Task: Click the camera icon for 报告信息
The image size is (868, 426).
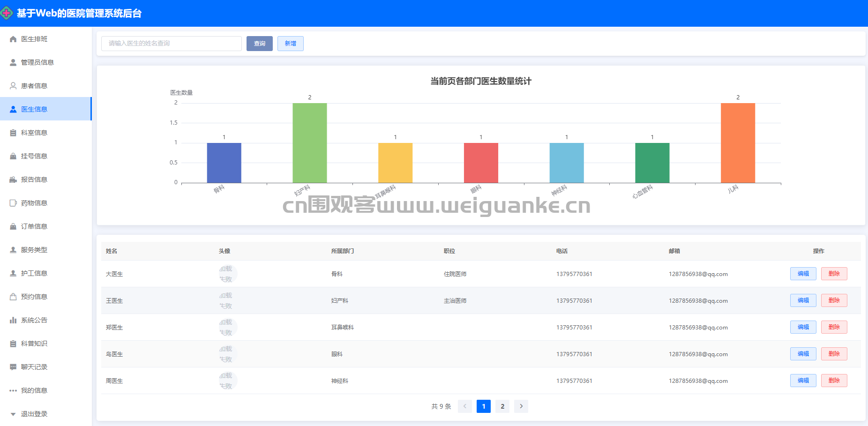Action: point(13,179)
